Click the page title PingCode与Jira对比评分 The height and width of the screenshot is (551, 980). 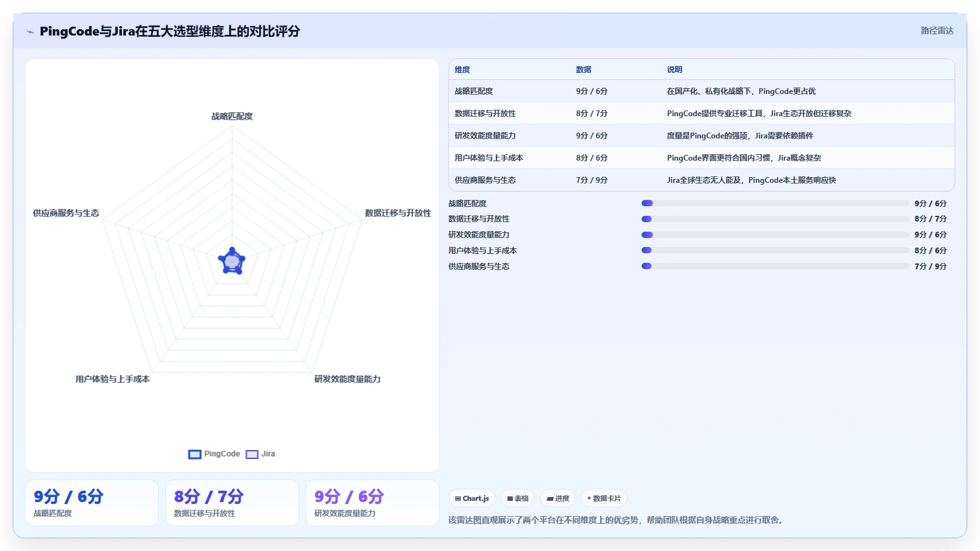click(x=170, y=31)
